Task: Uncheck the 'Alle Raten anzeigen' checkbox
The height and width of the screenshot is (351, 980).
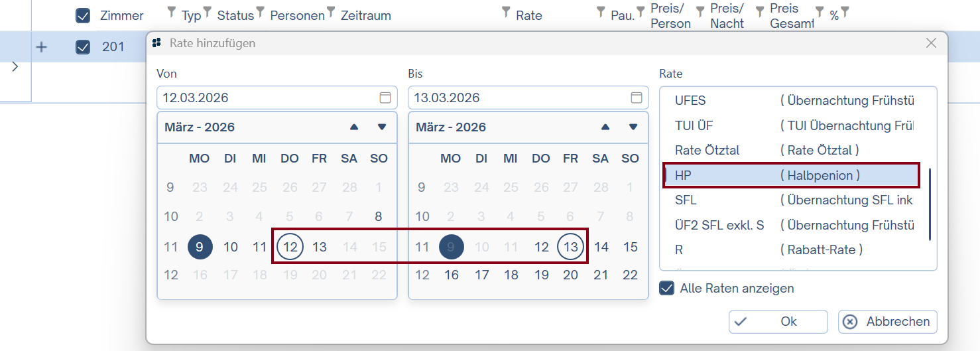Action: pyautogui.click(x=666, y=289)
